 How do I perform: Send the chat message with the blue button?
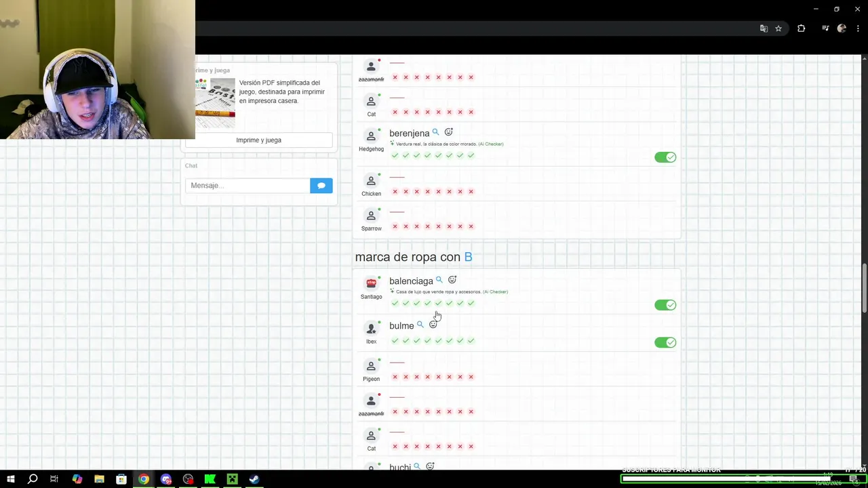[321, 185]
